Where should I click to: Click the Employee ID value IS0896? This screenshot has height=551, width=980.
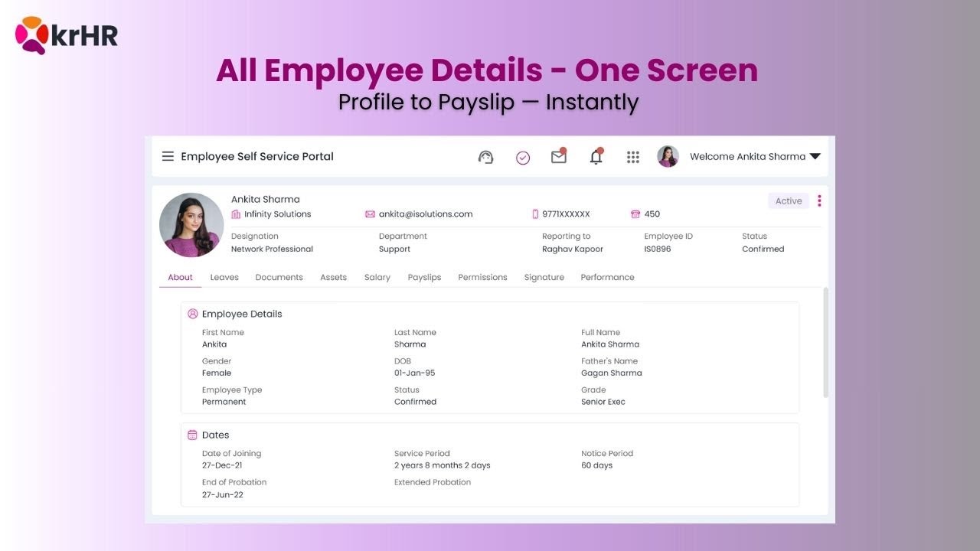[658, 249]
